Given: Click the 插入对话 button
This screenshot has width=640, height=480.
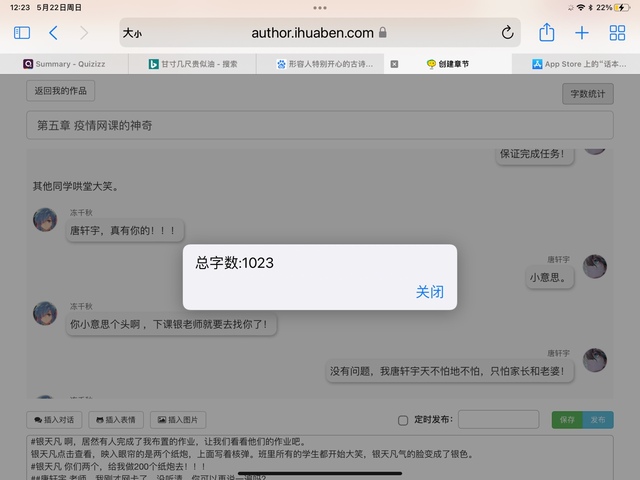Looking at the screenshot, I should click(x=54, y=420).
